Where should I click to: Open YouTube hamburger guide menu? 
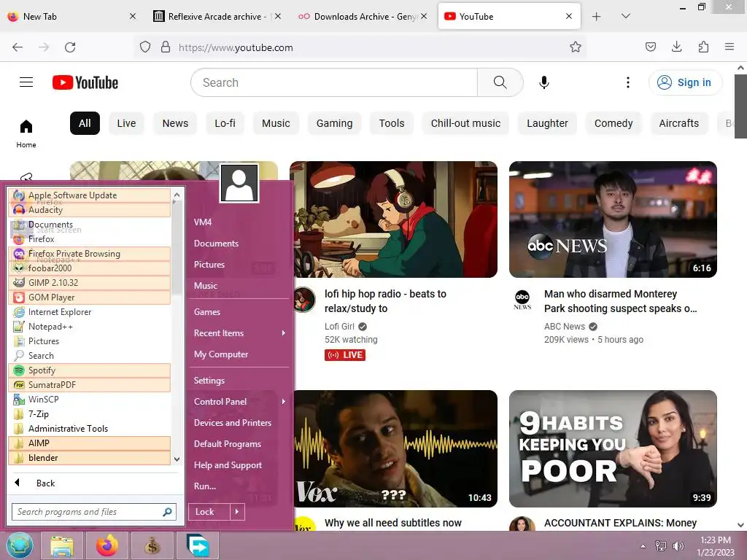[26, 82]
